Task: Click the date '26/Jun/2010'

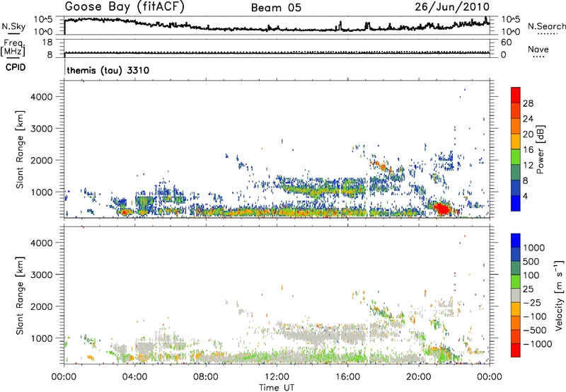Action: pyautogui.click(x=452, y=6)
